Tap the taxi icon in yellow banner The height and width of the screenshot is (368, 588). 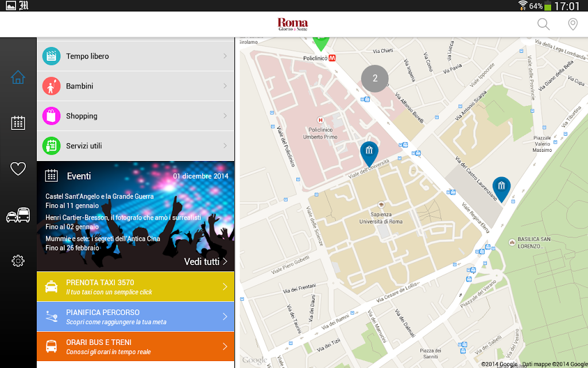pos(51,286)
